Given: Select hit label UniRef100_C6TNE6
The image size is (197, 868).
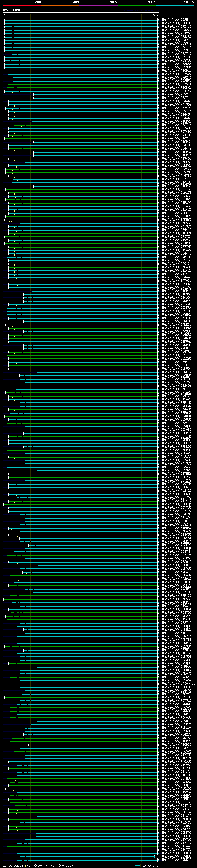Looking at the screenshot, I should [x=176, y=474].
